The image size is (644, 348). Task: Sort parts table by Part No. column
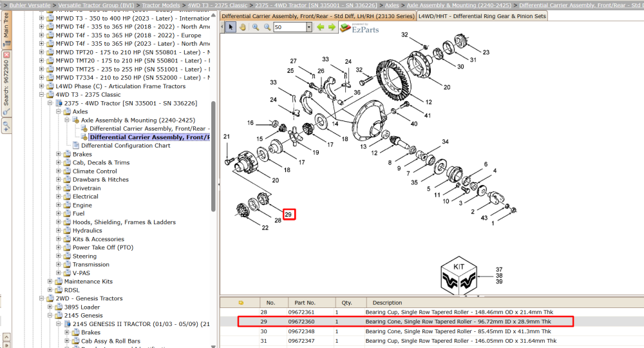(305, 303)
